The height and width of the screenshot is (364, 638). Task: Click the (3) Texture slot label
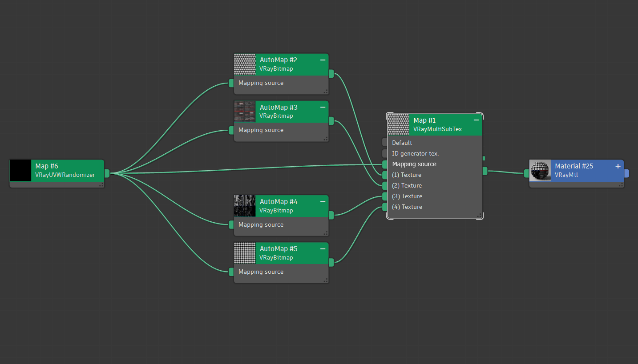407,196
